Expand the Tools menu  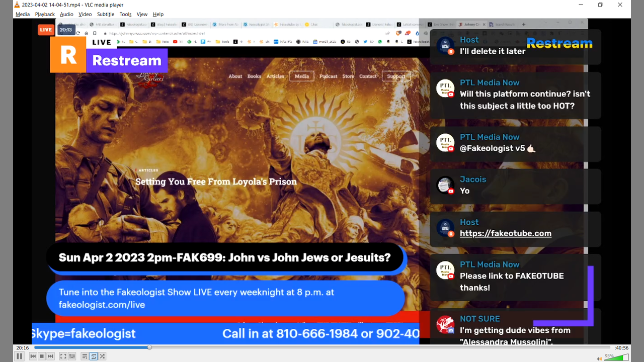125,14
